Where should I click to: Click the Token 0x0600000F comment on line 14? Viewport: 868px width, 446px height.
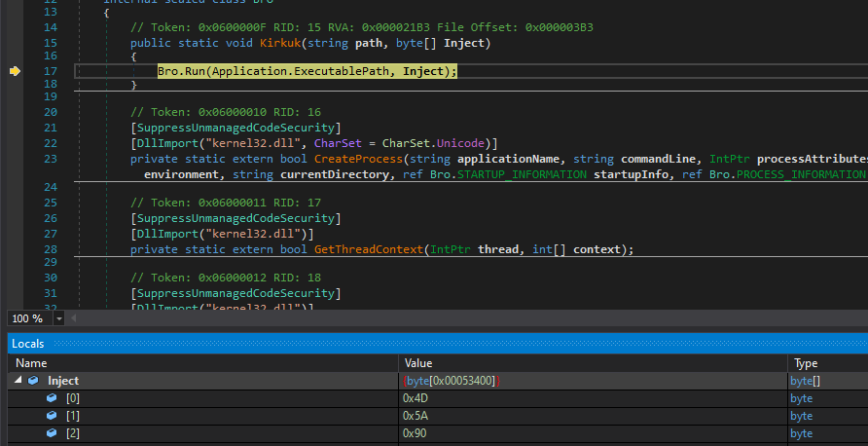point(362,27)
